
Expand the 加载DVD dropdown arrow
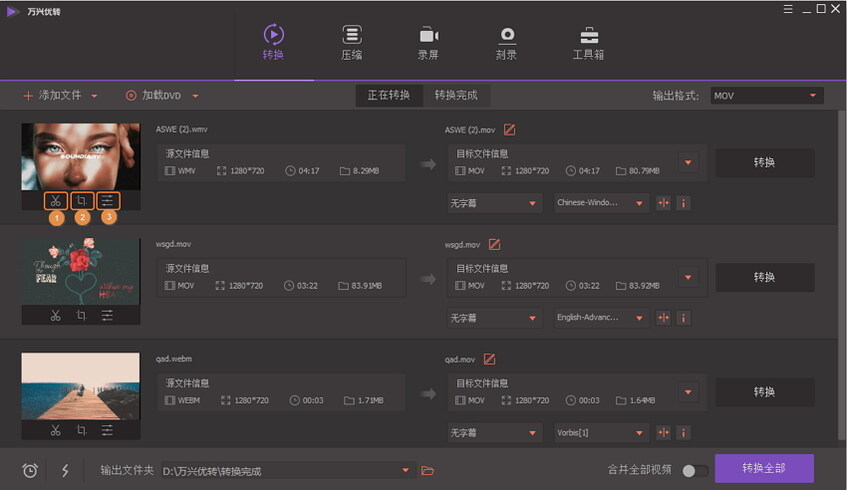195,96
